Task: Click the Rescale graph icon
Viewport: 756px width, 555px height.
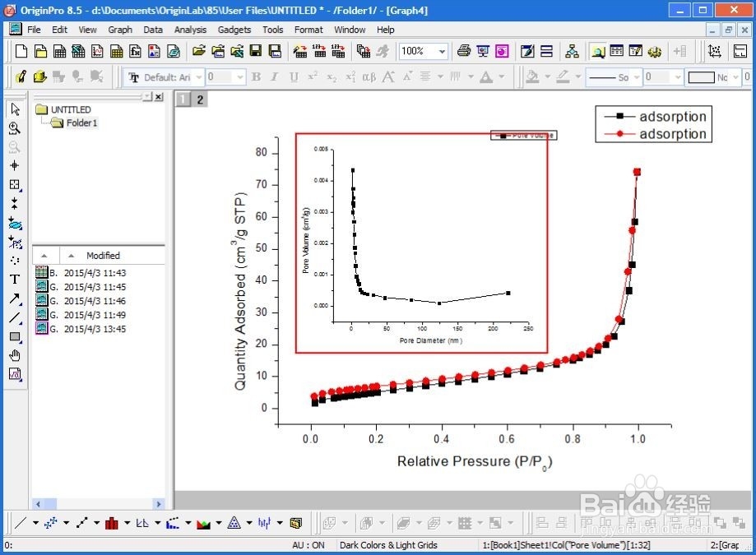Action: (715, 51)
